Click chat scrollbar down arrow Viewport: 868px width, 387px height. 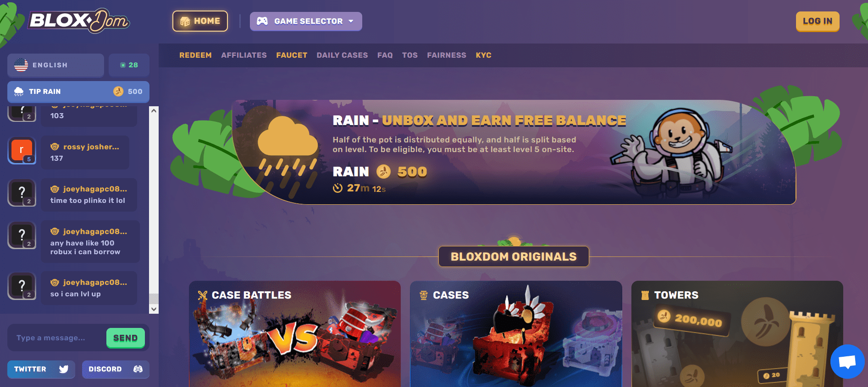point(154,309)
